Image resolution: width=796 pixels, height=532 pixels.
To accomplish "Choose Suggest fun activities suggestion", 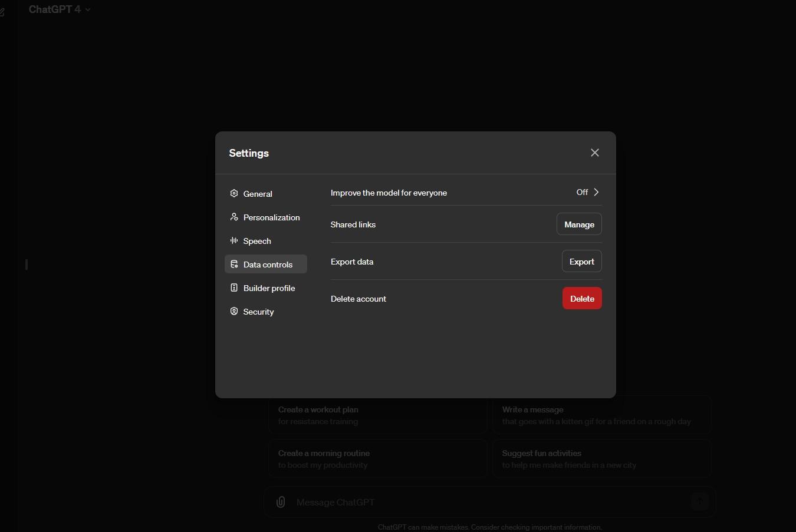I will pos(602,458).
